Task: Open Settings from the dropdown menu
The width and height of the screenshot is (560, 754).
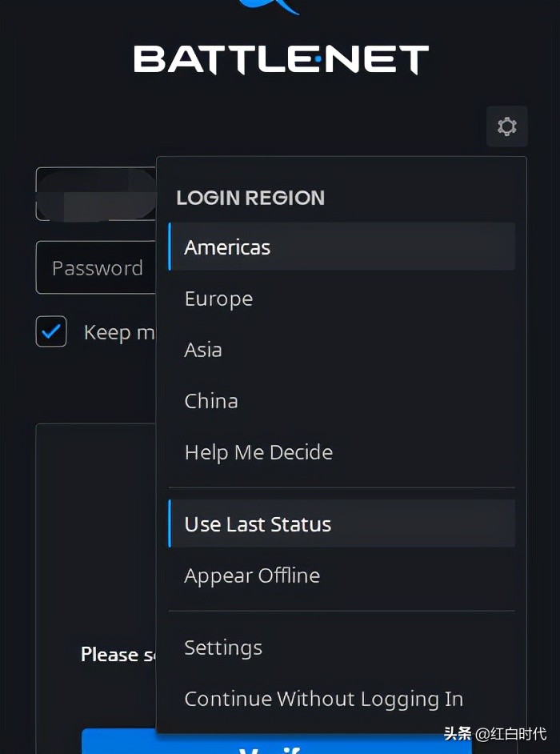Action: coord(223,648)
